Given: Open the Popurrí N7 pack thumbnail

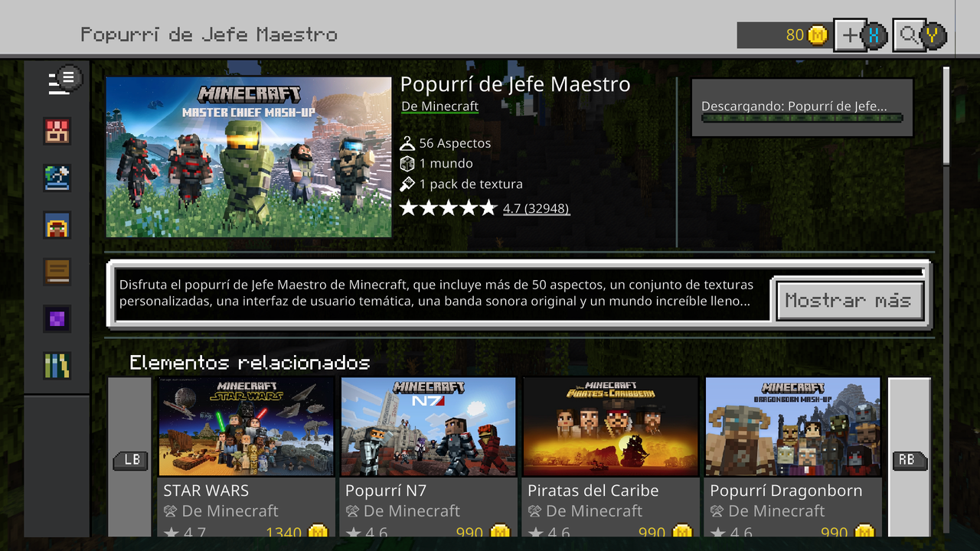Looking at the screenshot, I should 429,426.
